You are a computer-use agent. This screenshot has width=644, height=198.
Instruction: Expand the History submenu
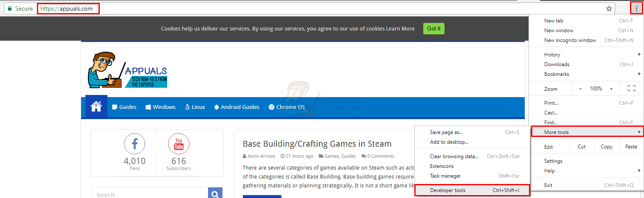click(x=586, y=54)
